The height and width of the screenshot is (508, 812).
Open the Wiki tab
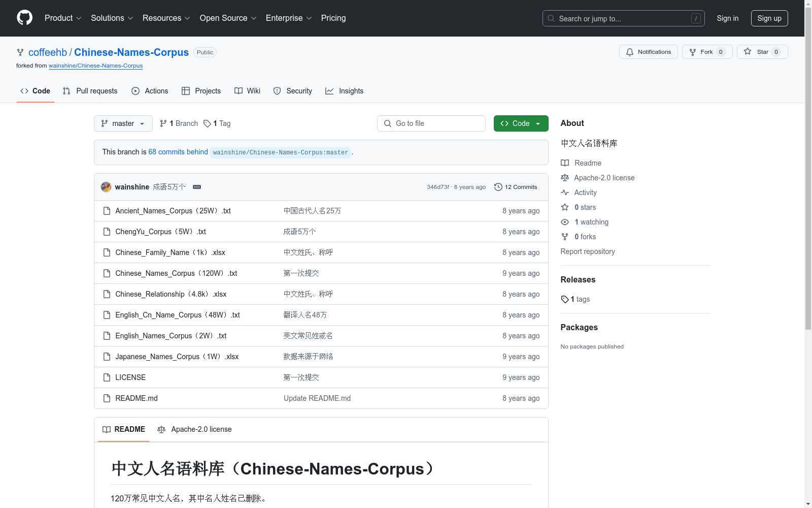pyautogui.click(x=247, y=91)
